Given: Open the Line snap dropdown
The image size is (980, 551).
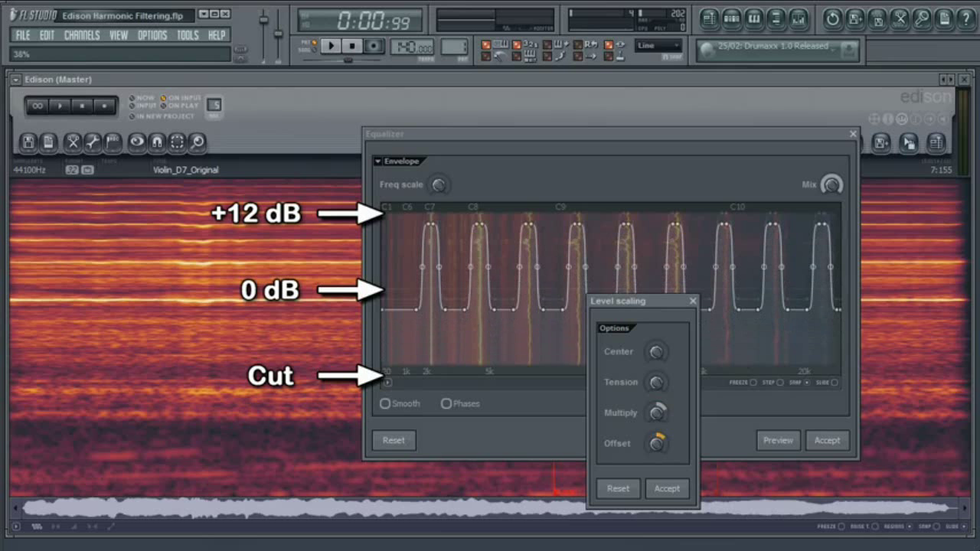Looking at the screenshot, I should pos(658,46).
